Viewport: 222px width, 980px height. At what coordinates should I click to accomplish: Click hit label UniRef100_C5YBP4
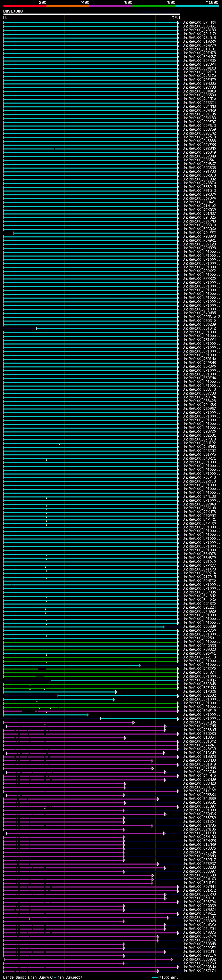point(199,198)
